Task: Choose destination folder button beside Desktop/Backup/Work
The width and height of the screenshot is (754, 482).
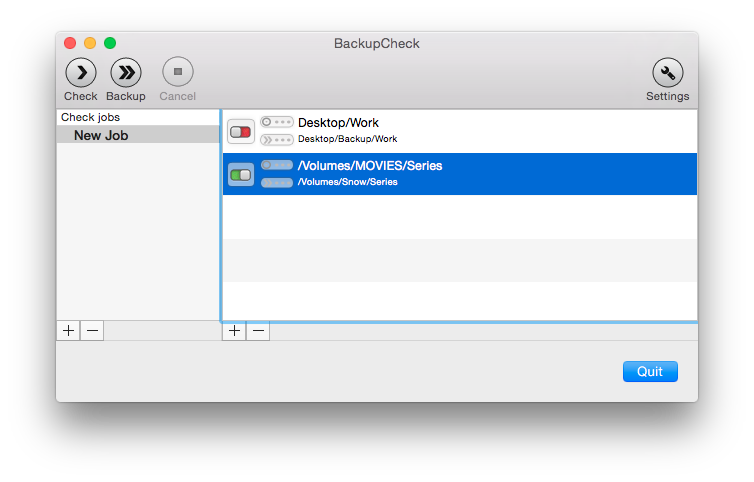Action: point(276,140)
